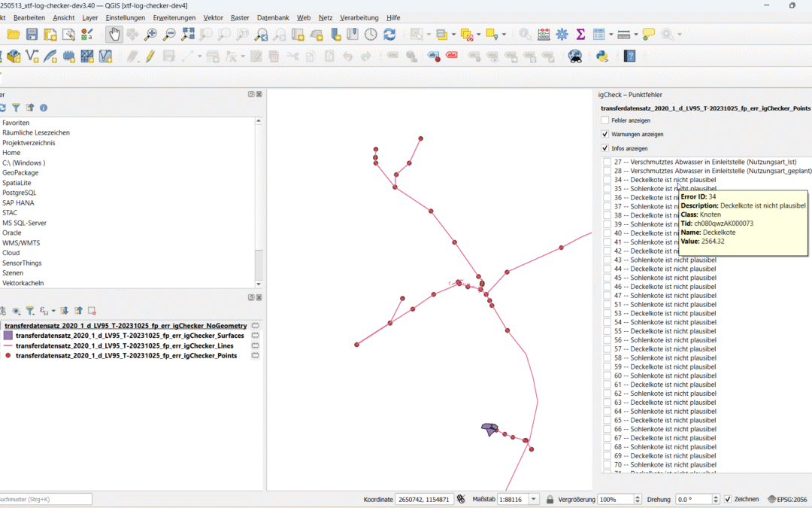Viewport: 812px width, 508px height.
Task: Open the measure tool dropdown arrow
Action: click(636, 35)
